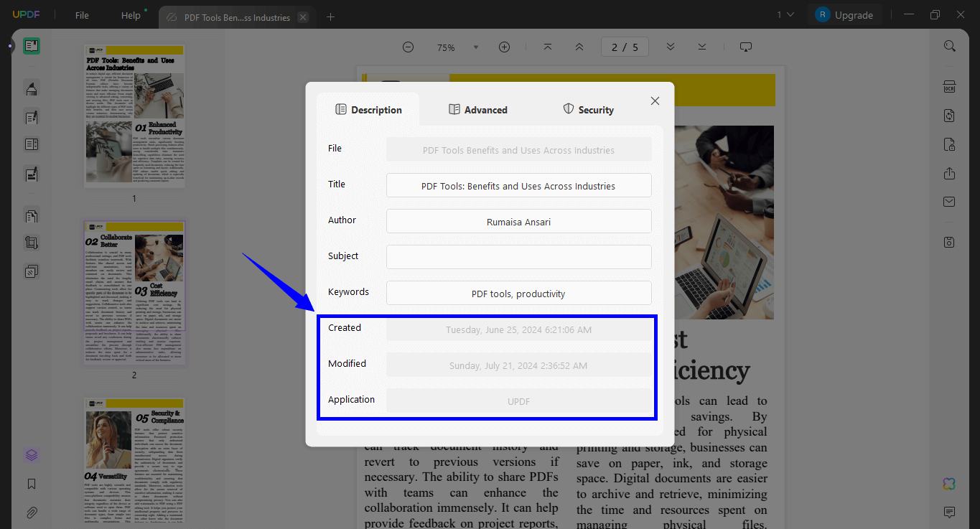Viewport: 980px width, 529px height.
Task: Open the Edit PDF tool
Action: pyautogui.click(x=32, y=116)
